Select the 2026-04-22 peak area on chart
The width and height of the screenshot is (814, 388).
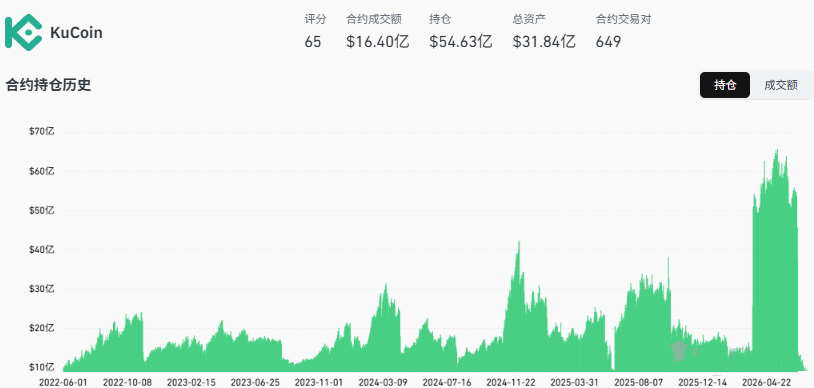click(x=775, y=260)
